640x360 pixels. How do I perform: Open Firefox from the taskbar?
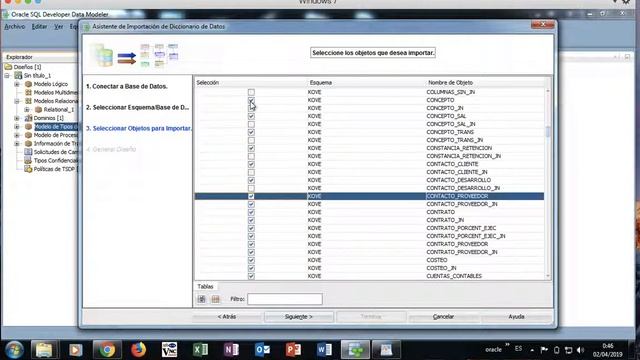138,350
